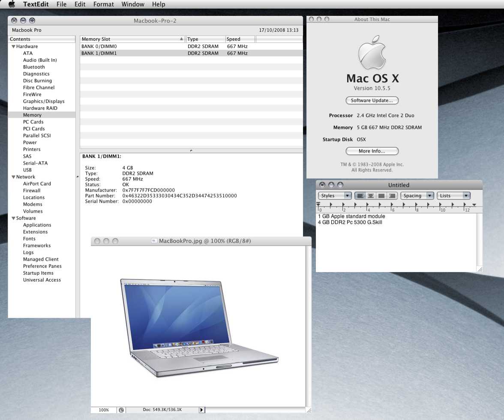
Task: Click the ruler tab stop at 2
Action: pyautogui.click(x=343, y=205)
